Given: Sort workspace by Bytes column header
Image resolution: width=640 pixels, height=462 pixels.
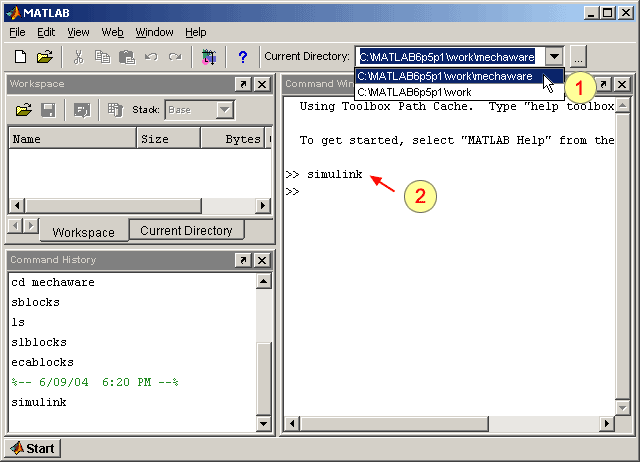Looking at the screenshot, I should 233,138.
